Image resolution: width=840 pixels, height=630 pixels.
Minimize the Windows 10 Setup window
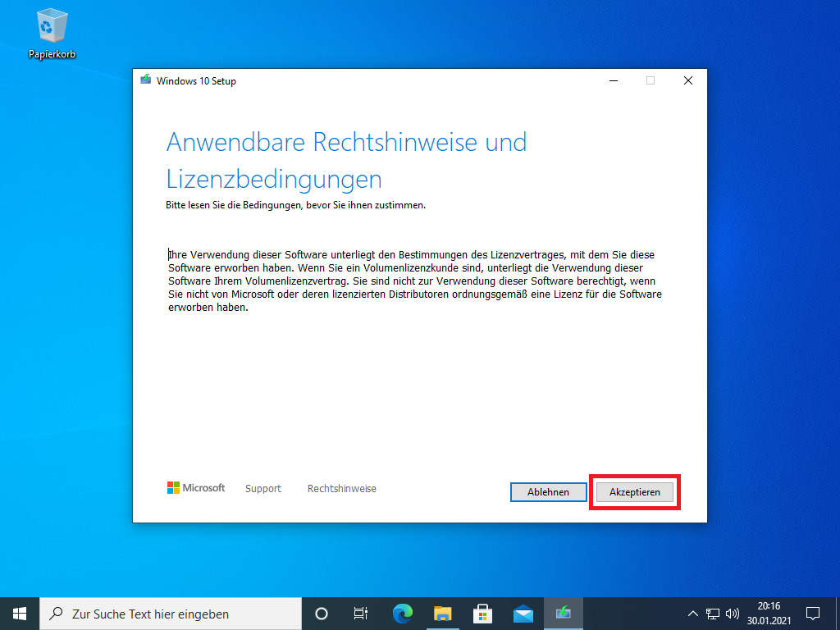pos(614,80)
